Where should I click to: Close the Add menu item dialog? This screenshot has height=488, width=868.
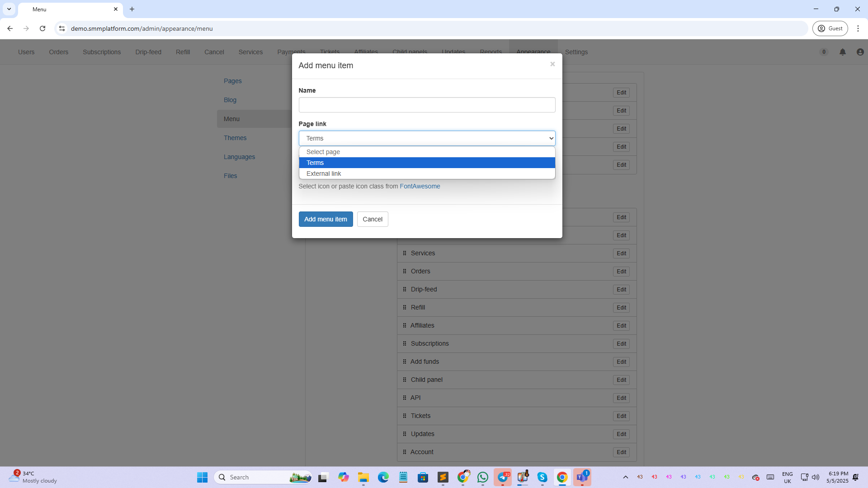552,64
